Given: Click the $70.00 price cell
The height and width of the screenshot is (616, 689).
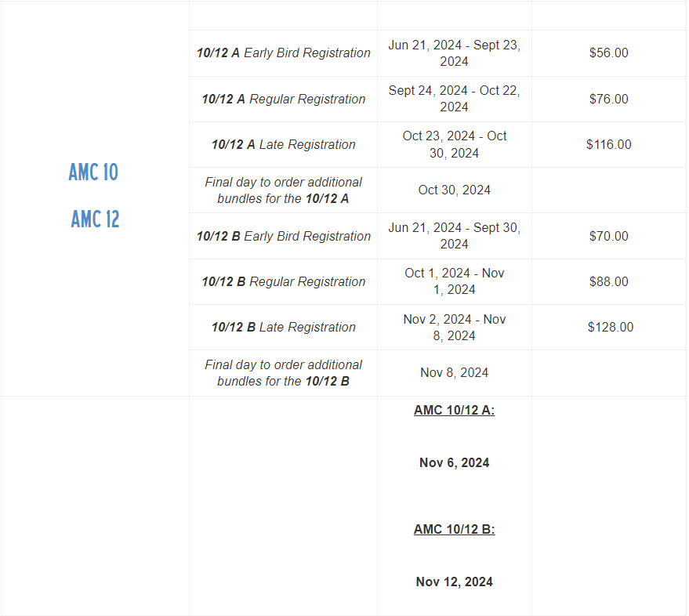Looking at the screenshot, I should coord(609,236).
